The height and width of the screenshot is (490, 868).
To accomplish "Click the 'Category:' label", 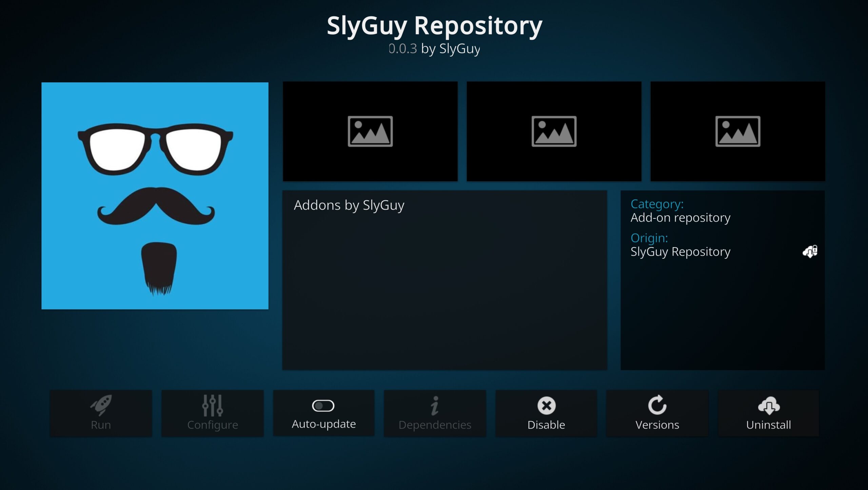I will click(x=657, y=204).
